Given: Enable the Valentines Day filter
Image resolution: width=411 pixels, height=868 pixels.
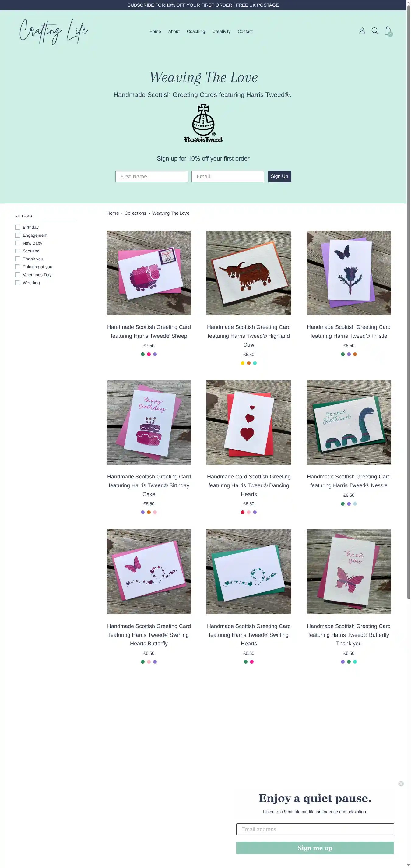Looking at the screenshot, I should (x=18, y=275).
